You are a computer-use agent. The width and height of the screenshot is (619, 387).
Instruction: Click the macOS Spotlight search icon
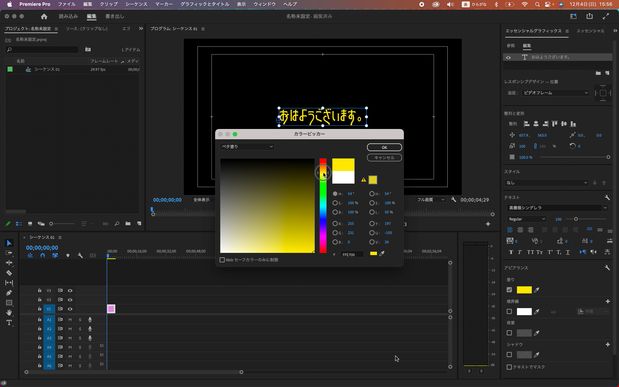(537, 4)
